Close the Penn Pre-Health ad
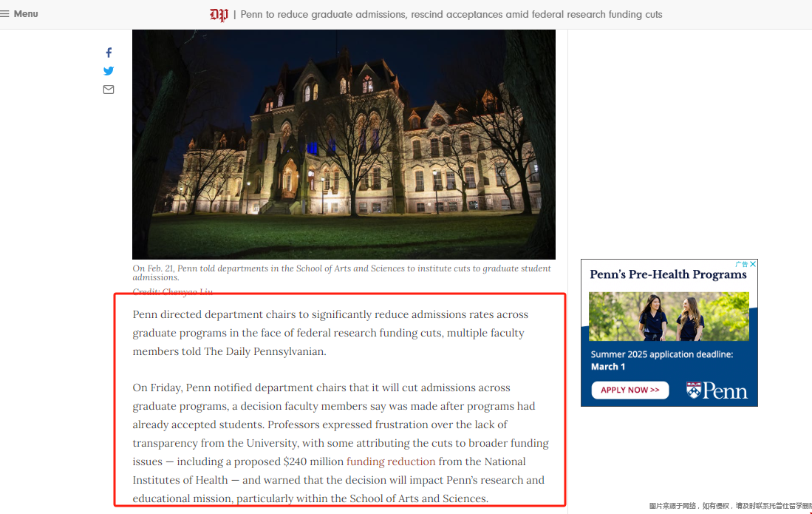The width and height of the screenshot is (812, 514). 753,264
